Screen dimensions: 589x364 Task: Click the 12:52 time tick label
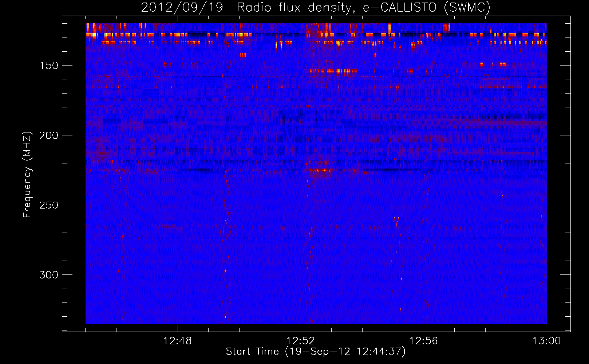pos(301,341)
